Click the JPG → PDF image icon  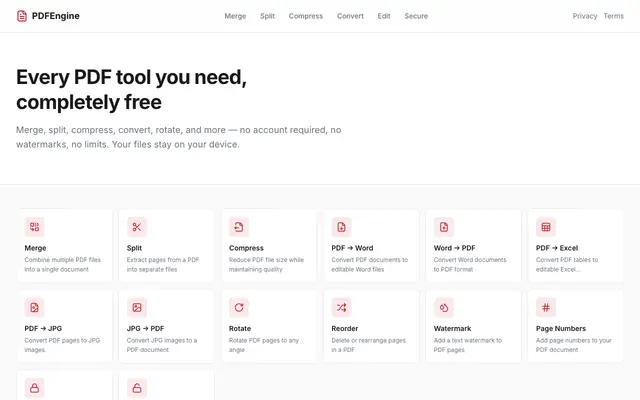click(137, 307)
